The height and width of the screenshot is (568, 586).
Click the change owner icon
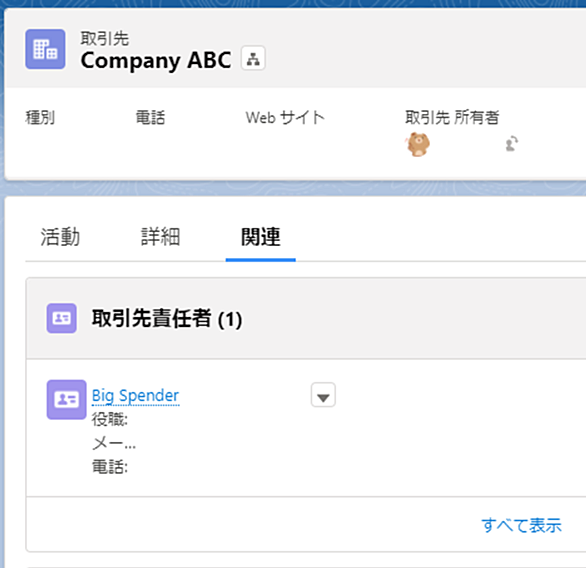(x=512, y=143)
